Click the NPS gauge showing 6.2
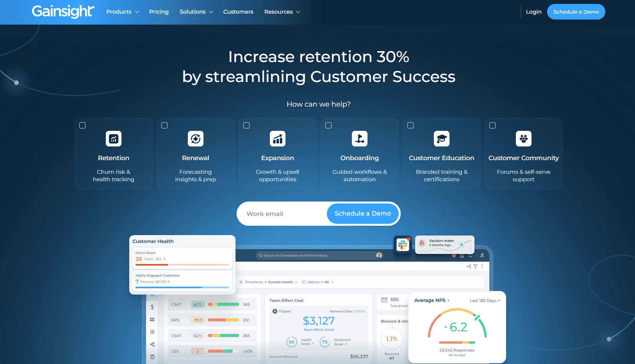Screen dimensions: 635x364 click(457, 324)
